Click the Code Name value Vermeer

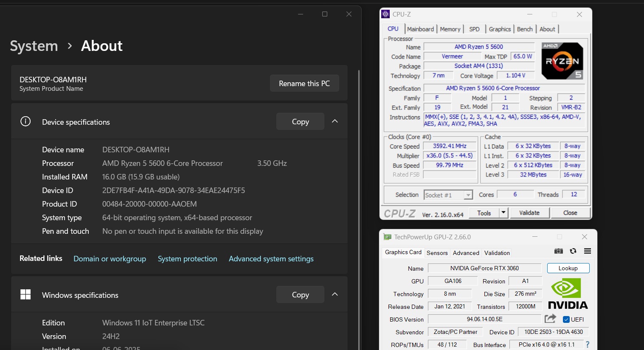coord(452,56)
